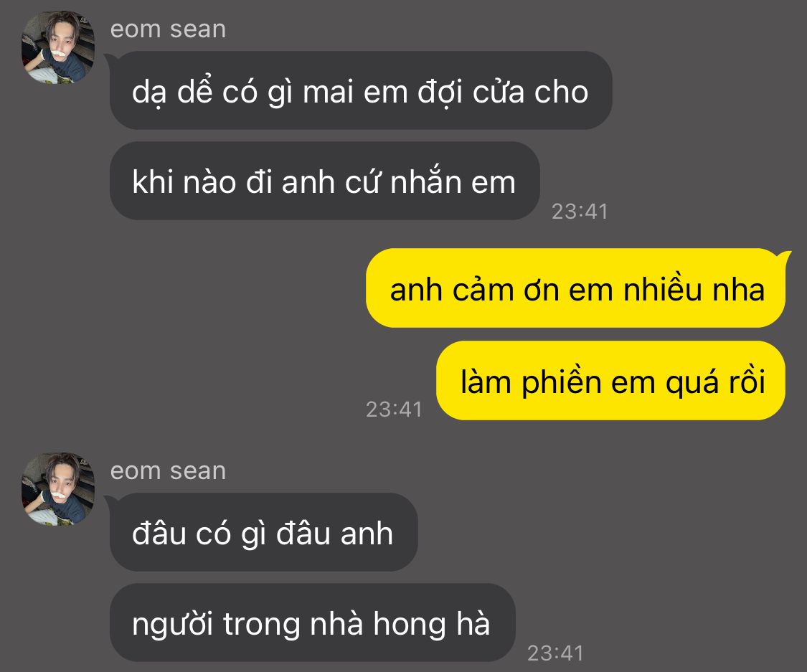Click the eom sean name above "dạ dề có gì"
807x672 pixels.
169,29
